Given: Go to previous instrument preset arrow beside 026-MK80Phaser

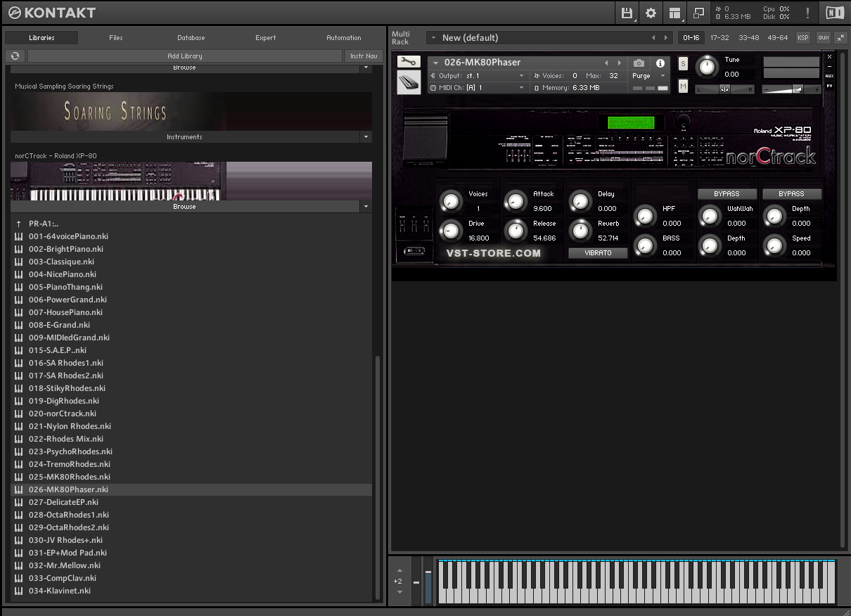Looking at the screenshot, I should pos(606,63).
